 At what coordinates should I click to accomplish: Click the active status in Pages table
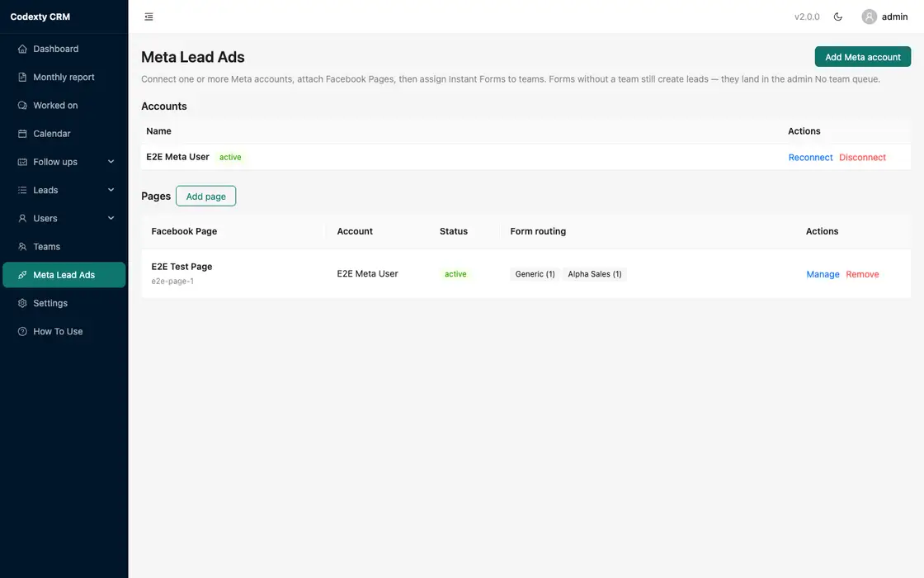[455, 274]
